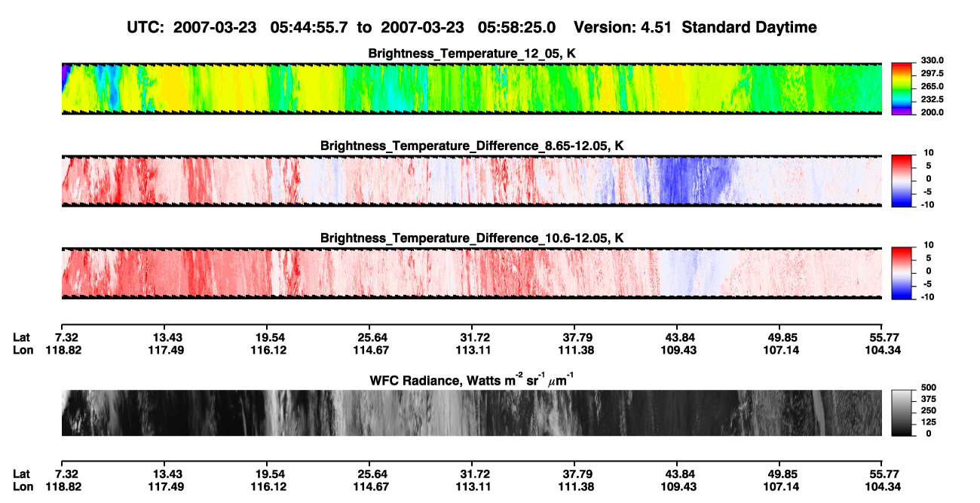Click latitude 37.79 on the bottom axis

(x=577, y=474)
